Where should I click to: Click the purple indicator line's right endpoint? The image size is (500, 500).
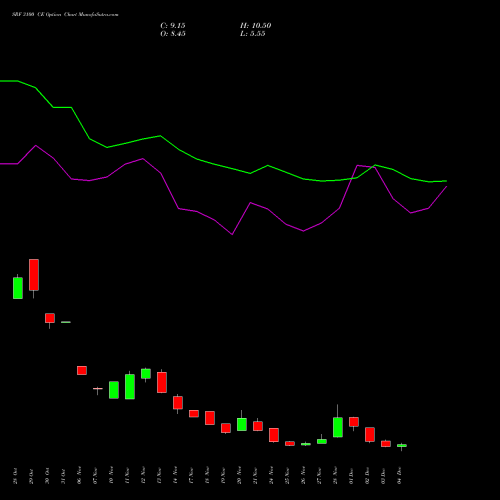click(447, 187)
